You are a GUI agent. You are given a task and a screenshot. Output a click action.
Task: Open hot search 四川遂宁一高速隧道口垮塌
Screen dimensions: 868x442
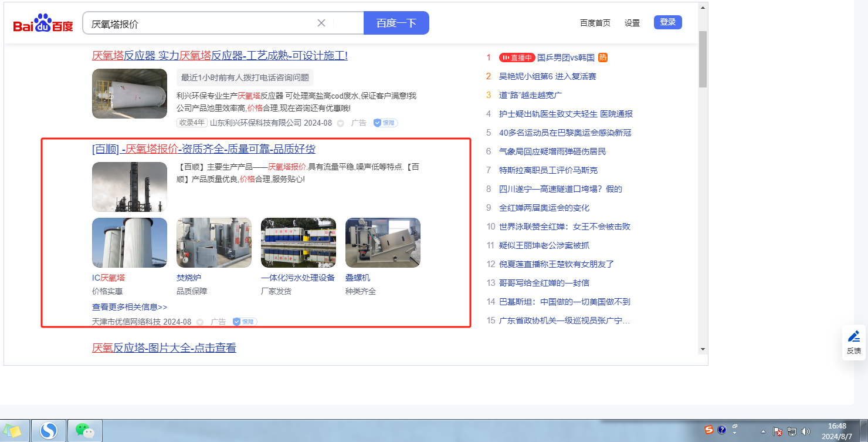561,189
